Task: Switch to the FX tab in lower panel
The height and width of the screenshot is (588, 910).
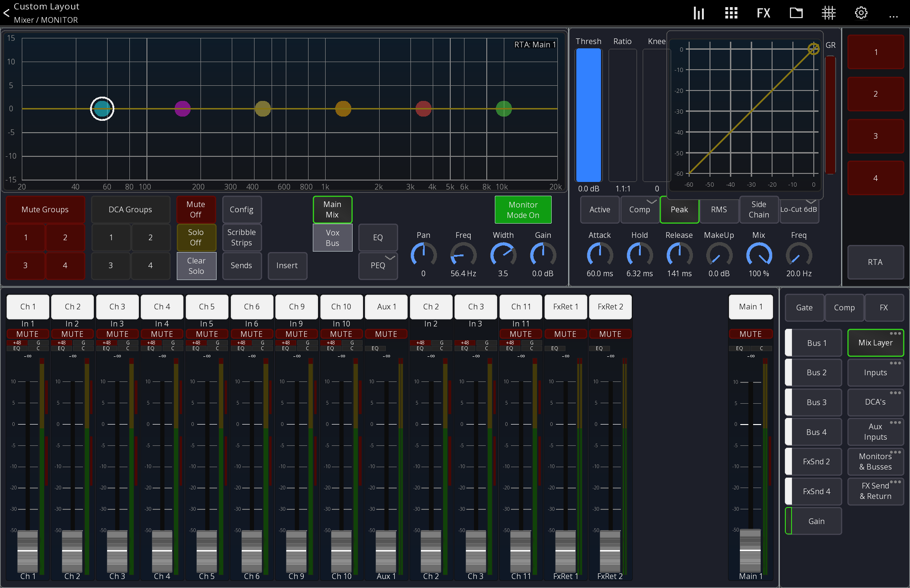Action: click(884, 308)
